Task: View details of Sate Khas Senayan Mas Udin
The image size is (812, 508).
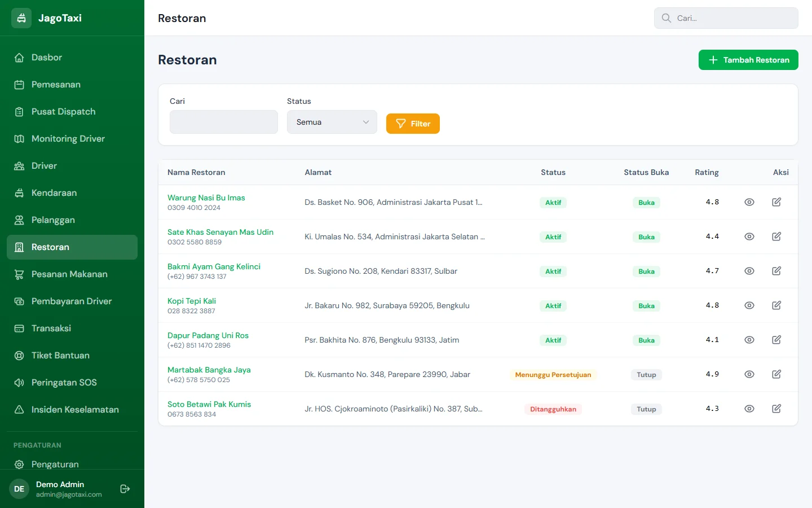Action: [749, 237]
